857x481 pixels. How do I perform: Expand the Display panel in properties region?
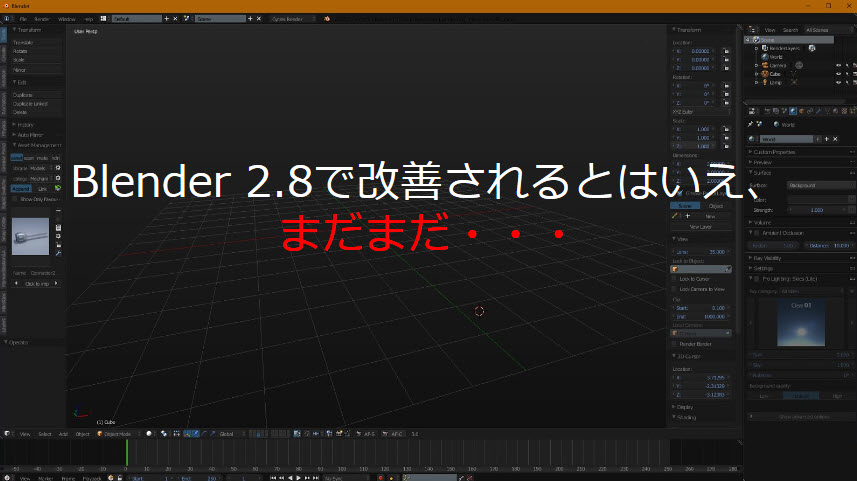684,407
